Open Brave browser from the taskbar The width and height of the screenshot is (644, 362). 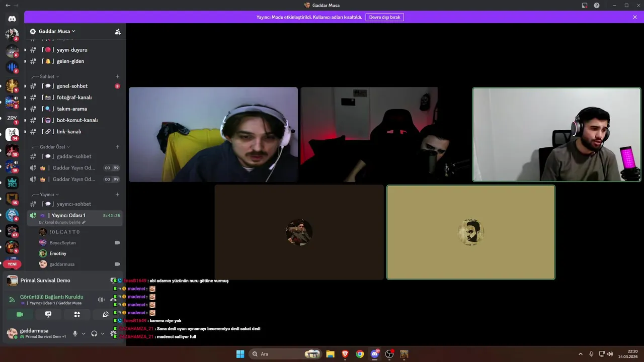point(345,354)
